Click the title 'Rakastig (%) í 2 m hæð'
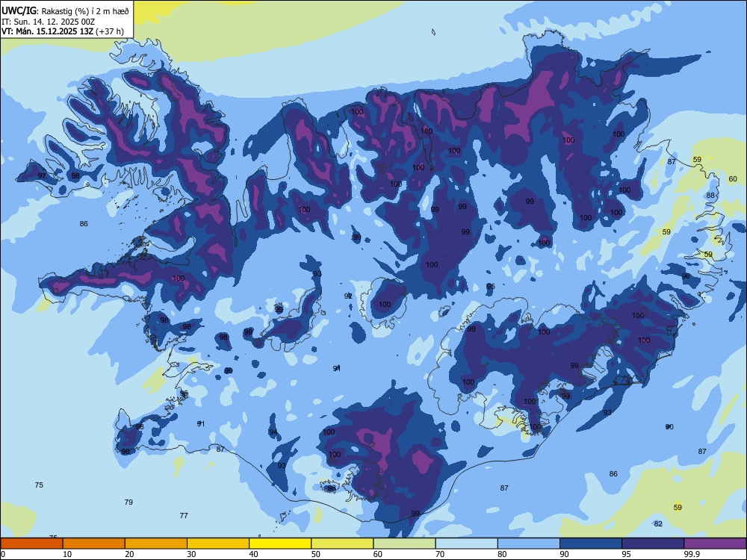 pos(85,11)
